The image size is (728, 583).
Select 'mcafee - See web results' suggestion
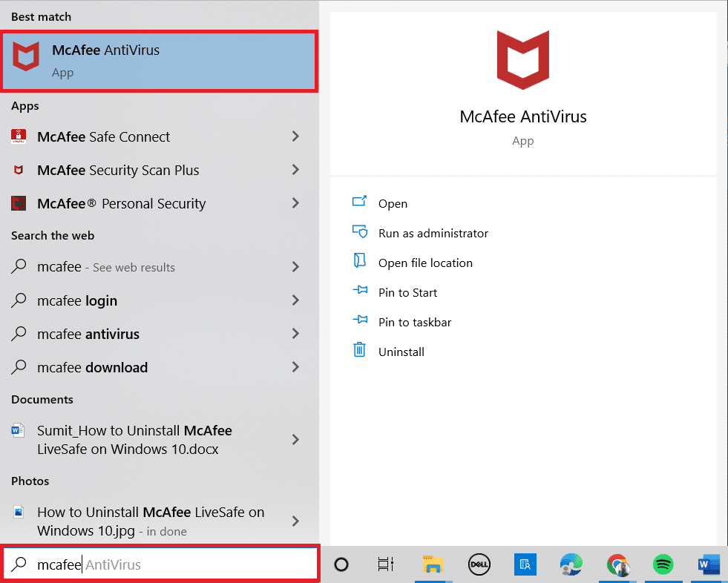click(x=106, y=267)
